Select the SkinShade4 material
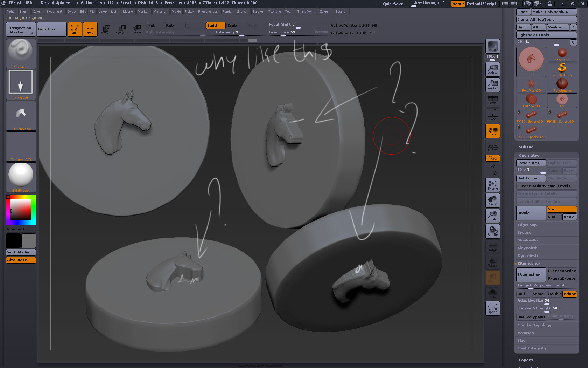The width and height of the screenshot is (588, 368). click(x=20, y=177)
